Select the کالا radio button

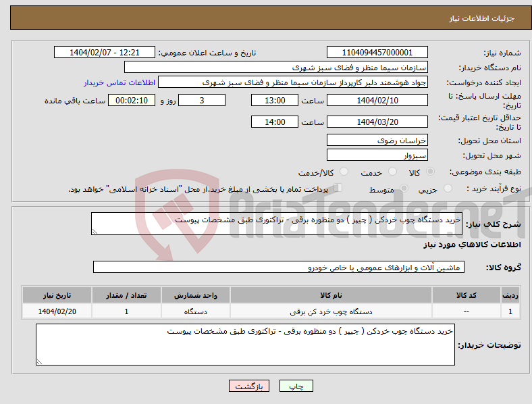[430, 172]
